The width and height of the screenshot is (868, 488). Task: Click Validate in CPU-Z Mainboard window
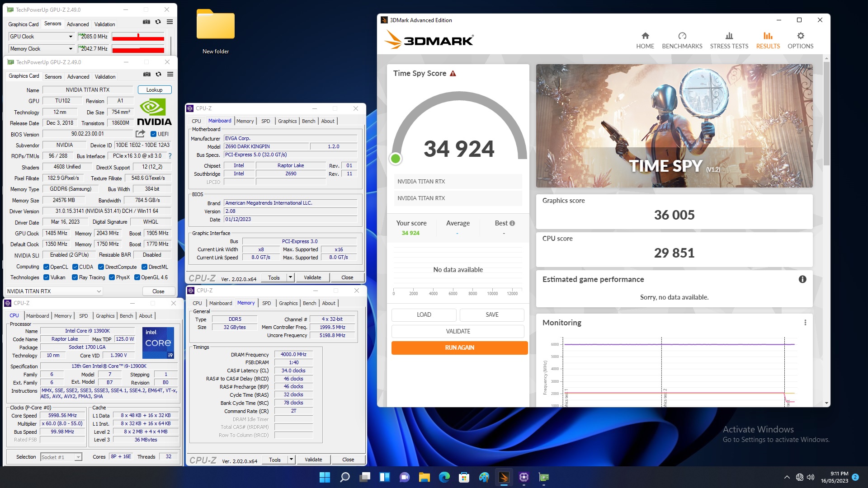tap(312, 277)
